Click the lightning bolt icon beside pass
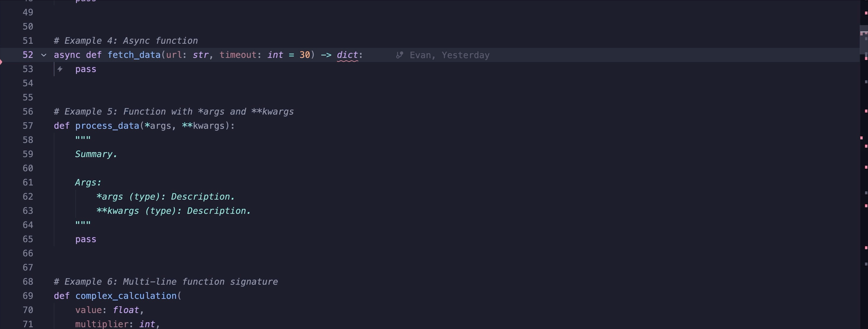Viewport: 868px width, 329px height. 60,69
